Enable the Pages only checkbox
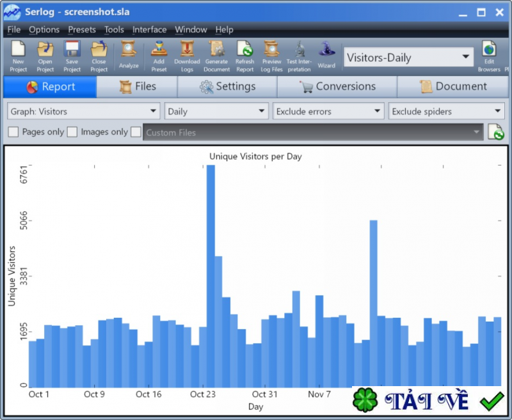The height and width of the screenshot is (420, 512). point(13,132)
